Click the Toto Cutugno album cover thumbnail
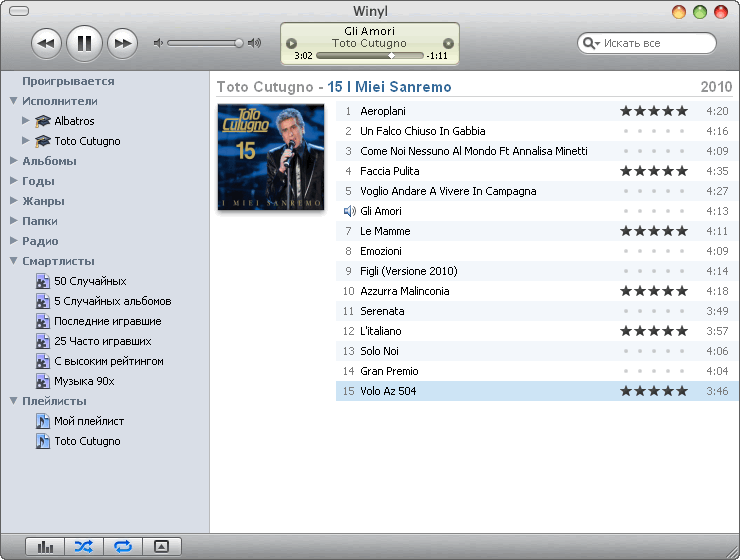 (271, 156)
